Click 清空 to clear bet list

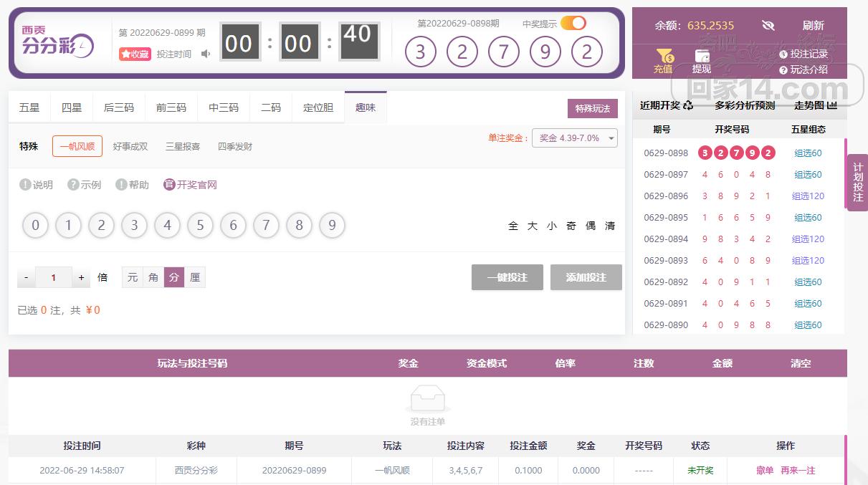[x=801, y=363]
